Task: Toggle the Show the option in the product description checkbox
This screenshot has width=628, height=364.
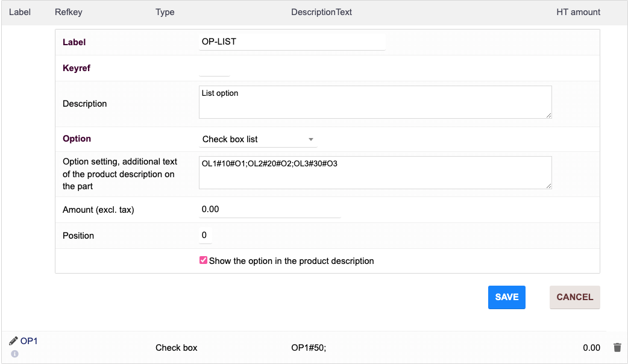Action: coord(204,260)
